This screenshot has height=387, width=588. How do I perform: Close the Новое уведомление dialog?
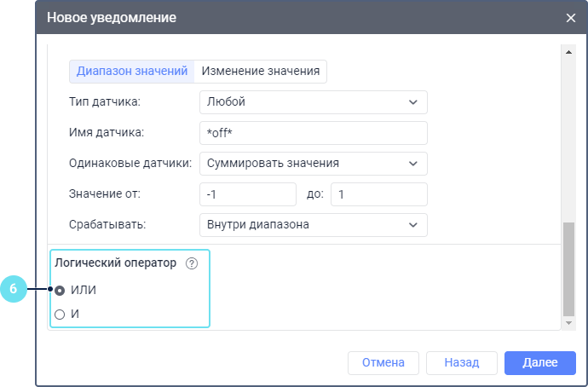[x=571, y=17]
